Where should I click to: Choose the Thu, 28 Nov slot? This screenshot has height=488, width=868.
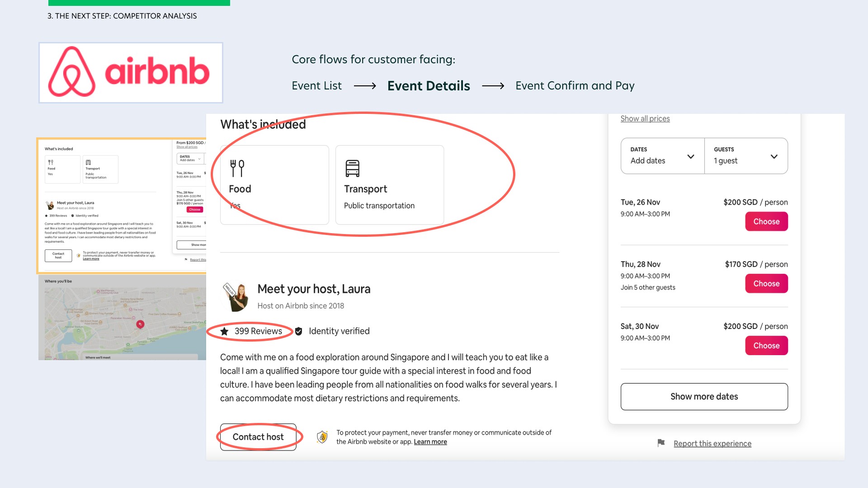tap(766, 283)
